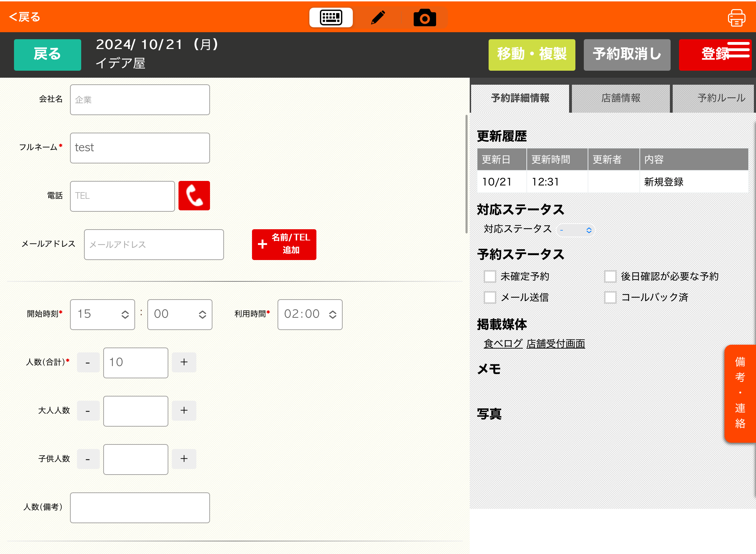
Task: Focus the メールアドレス input field
Action: [154, 244]
